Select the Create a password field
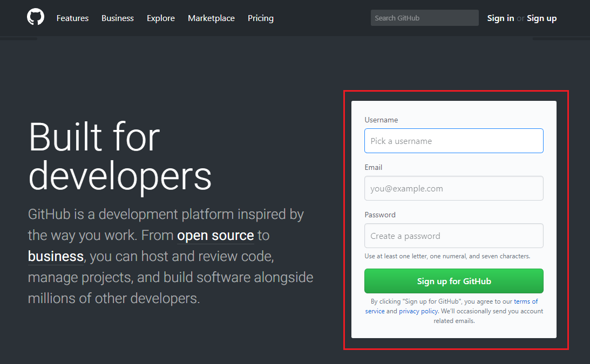 (454, 236)
